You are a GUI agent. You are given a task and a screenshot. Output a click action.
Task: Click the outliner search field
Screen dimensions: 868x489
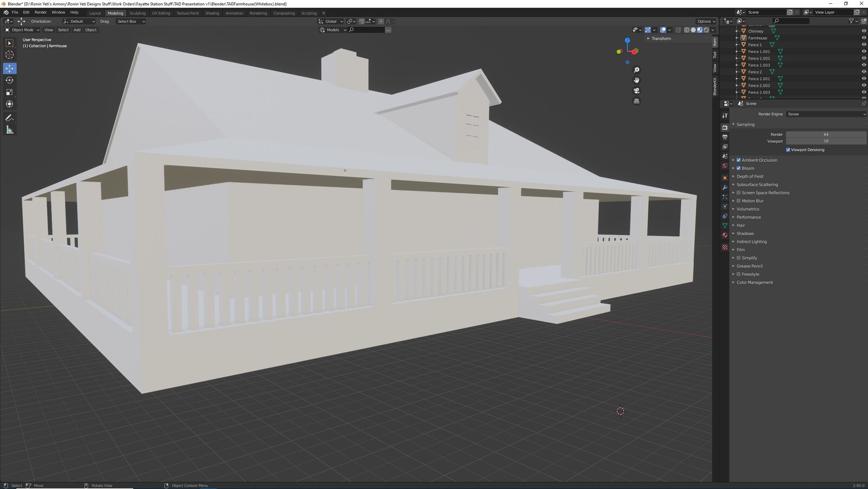click(x=791, y=21)
